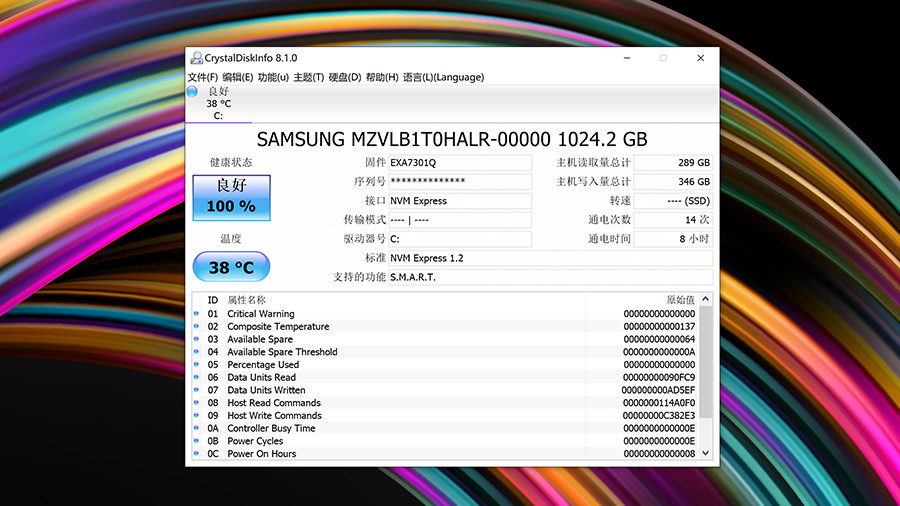The width and height of the screenshot is (900, 506).
Task: Click the host writes value 346 GB
Action: (673, 181)
